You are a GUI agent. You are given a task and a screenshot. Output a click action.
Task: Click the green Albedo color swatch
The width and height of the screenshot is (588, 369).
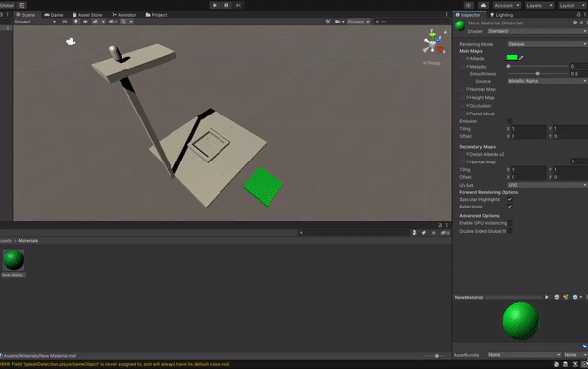(x=512, y=58)
